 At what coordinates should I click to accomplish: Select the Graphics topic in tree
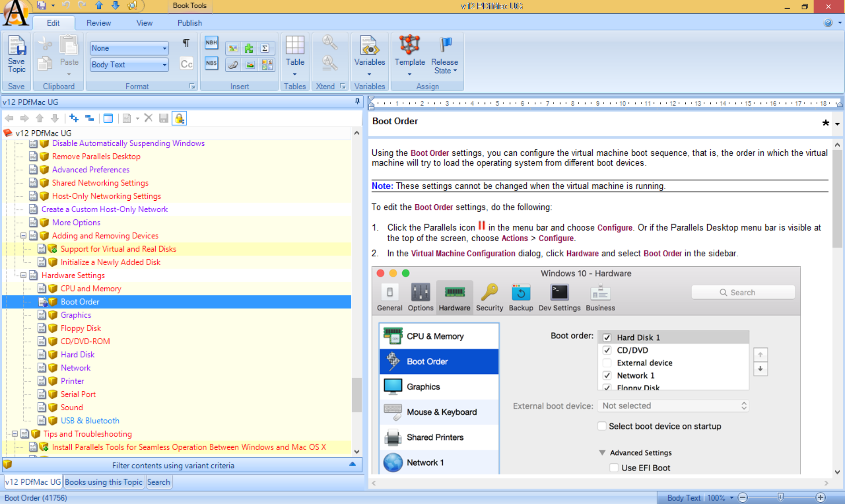click(76, 315)
